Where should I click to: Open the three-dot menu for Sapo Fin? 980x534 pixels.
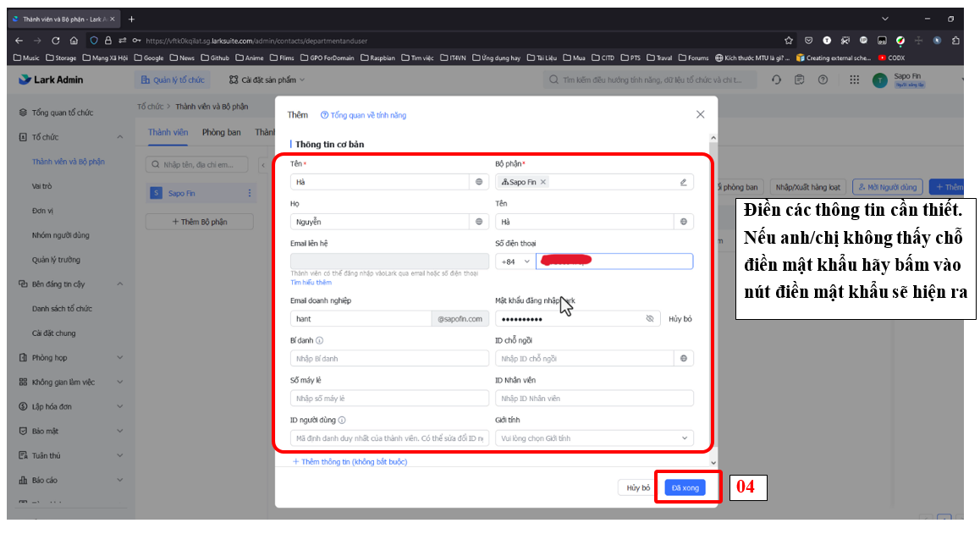250,193
